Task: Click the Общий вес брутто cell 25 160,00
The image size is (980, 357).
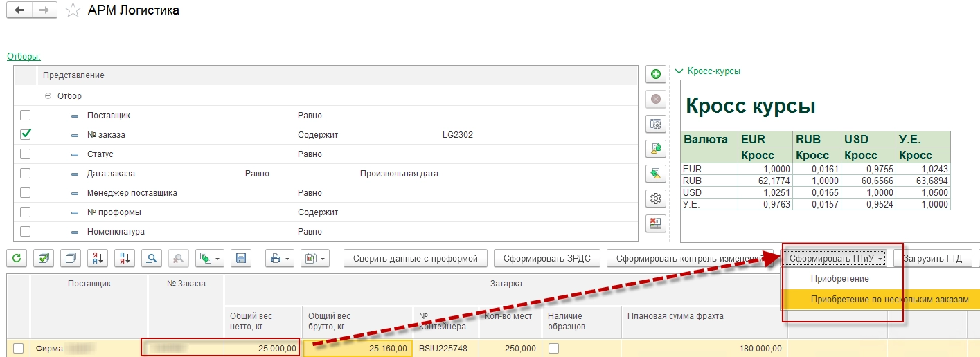Action: click(x=357, y=349)
